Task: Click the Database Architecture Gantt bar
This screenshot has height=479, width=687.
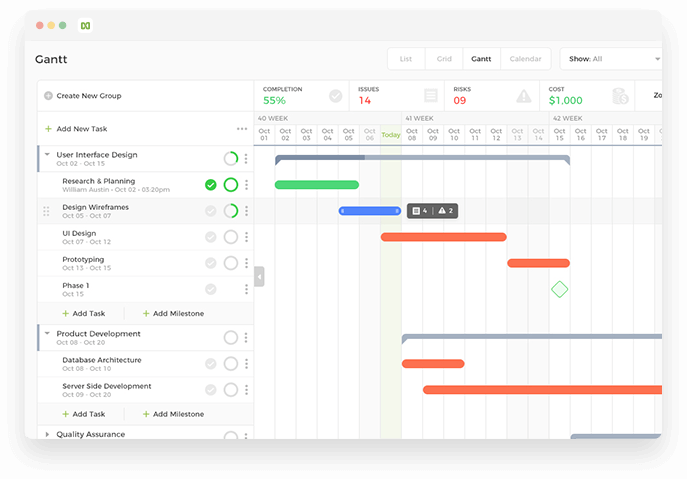Action: [x=433, y=364]
